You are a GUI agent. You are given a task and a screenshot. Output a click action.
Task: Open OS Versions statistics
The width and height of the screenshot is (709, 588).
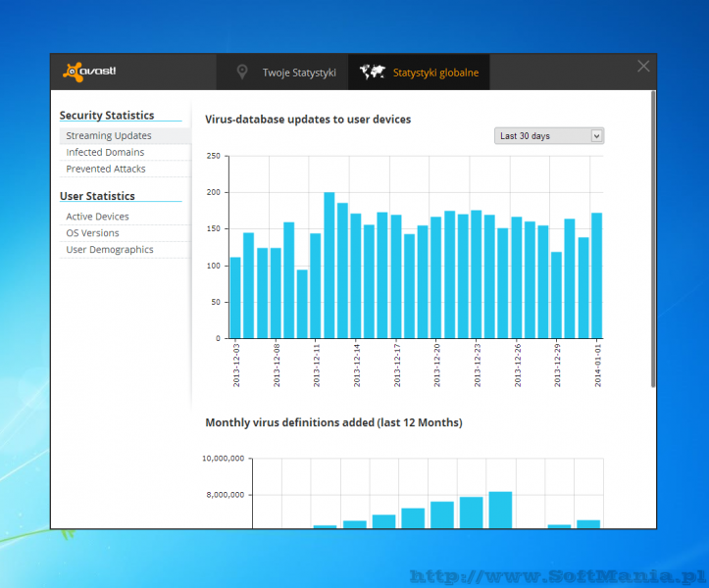[126, 233]
